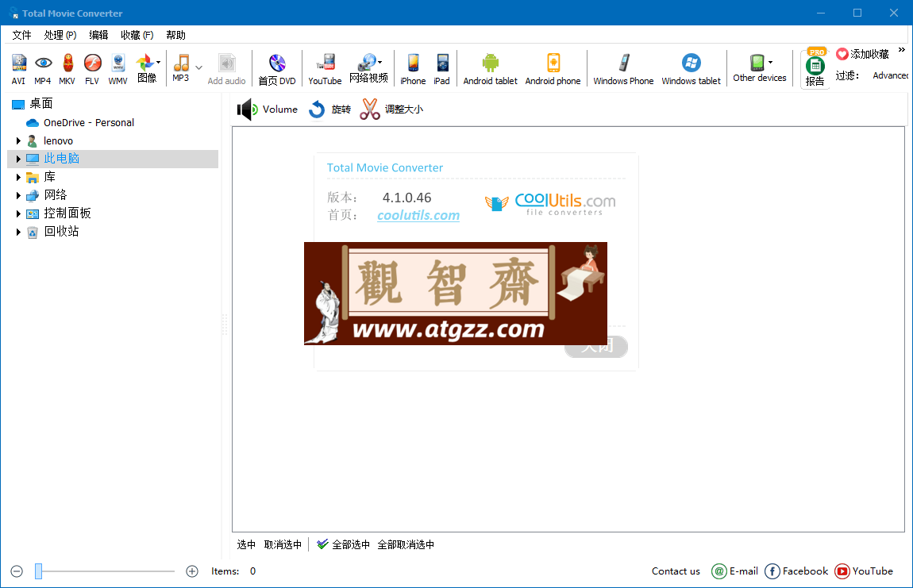The height and width of the screenshot is (588, 913).
Task: Select Android tablet preset
Action: (x=491, y=69)
